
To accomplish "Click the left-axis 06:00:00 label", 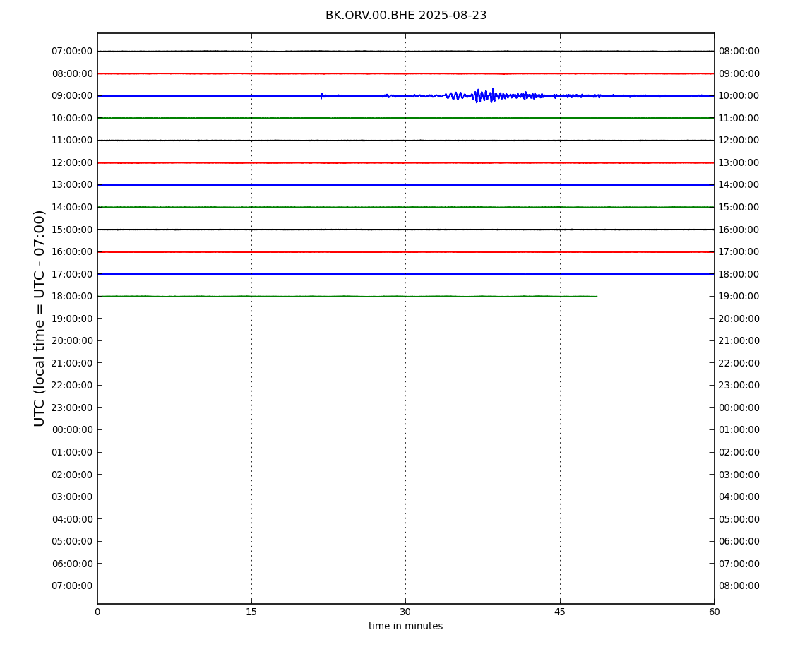I will coord(72,564).
